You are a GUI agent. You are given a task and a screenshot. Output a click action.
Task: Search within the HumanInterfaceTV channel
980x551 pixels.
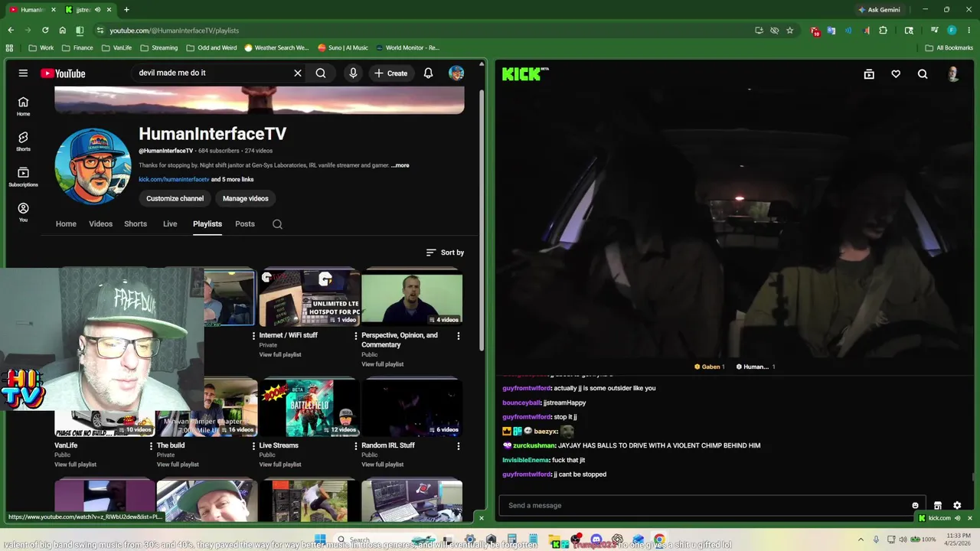click(277, 224)
